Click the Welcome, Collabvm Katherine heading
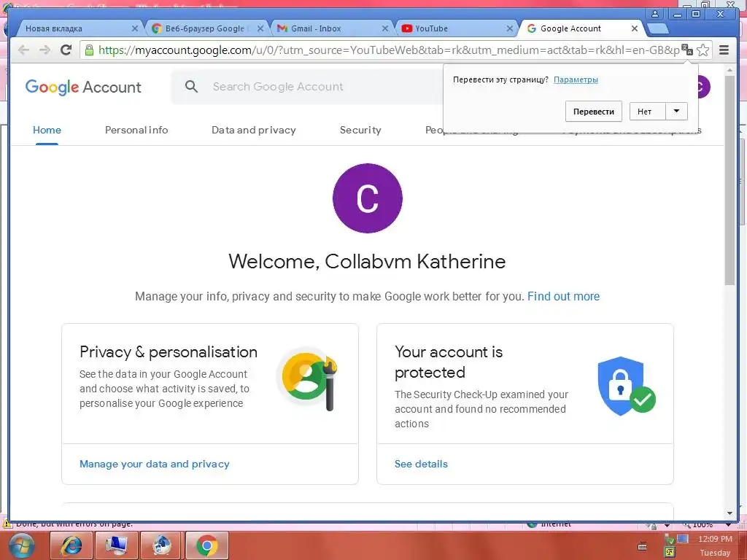This screenshot has width=747, height=560. (x=367, y=262)
